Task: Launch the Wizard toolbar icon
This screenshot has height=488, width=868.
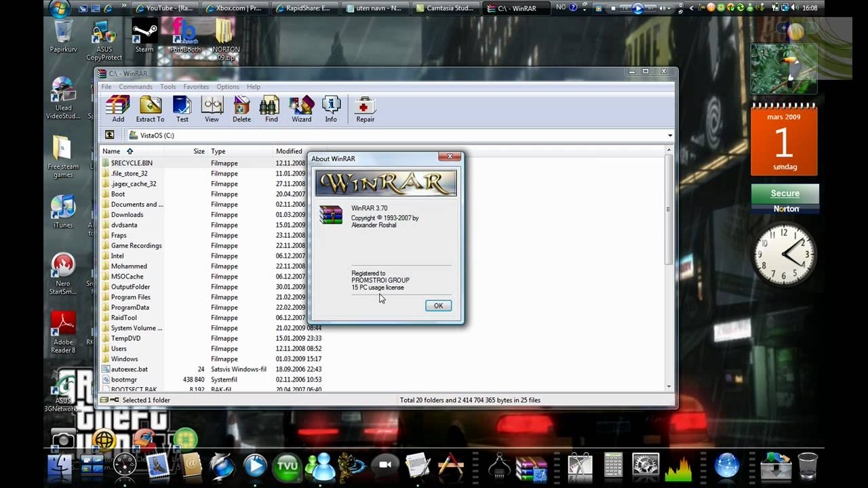Action: point(302,109)
